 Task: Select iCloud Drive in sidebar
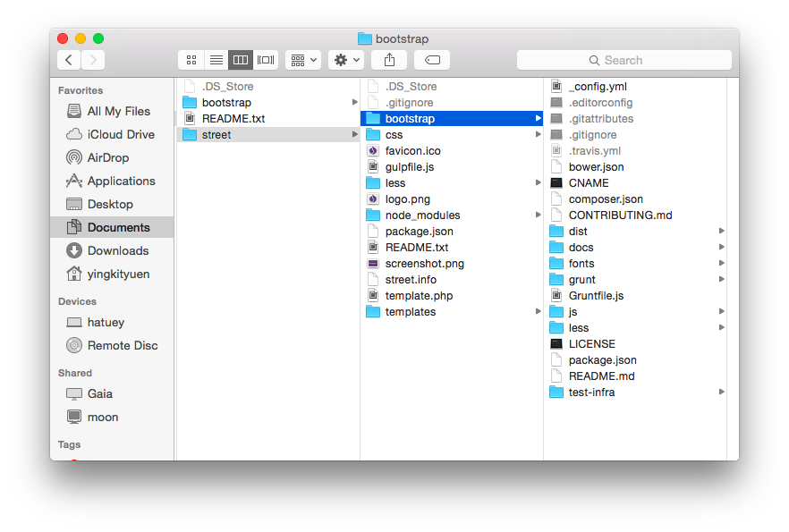coord(121,134)
